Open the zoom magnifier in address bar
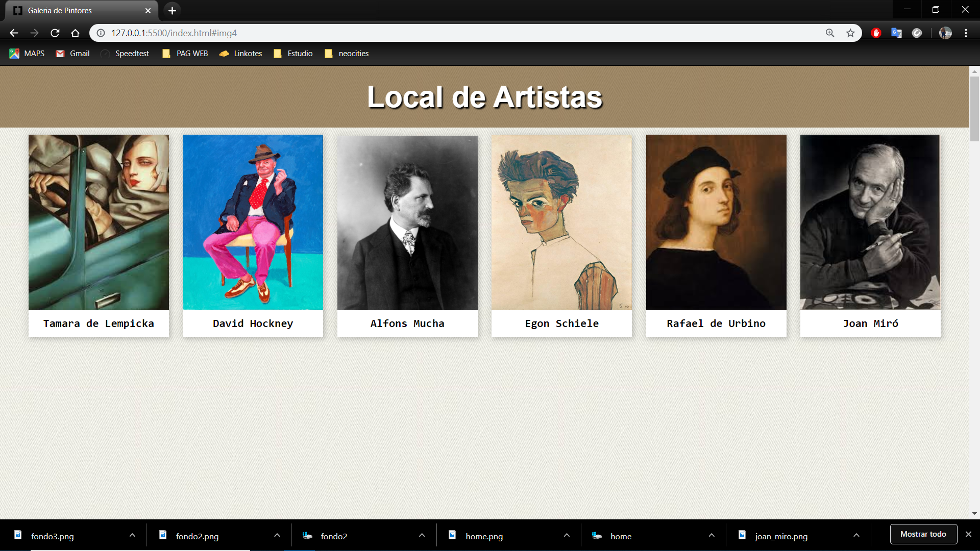 [830, 33]
